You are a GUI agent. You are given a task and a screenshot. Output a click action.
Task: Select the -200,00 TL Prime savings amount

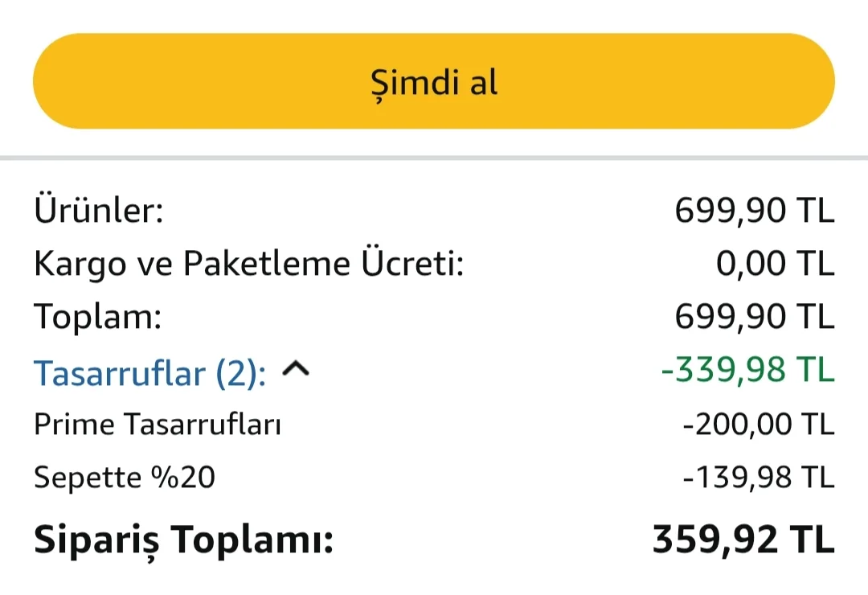[758, 425]
